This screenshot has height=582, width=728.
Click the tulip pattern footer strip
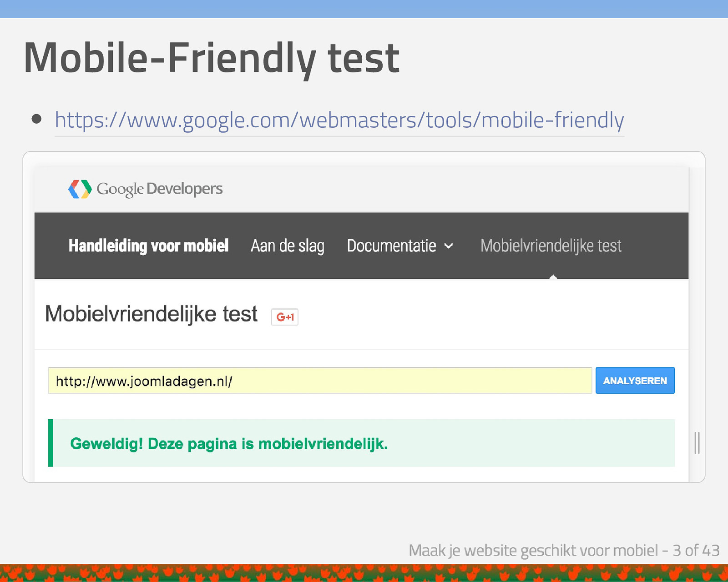[x=364, y=573]
